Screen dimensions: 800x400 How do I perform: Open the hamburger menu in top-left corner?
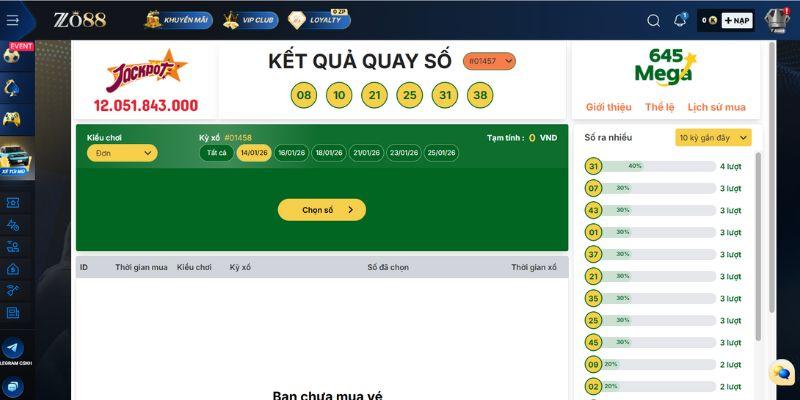coord(13,20)
